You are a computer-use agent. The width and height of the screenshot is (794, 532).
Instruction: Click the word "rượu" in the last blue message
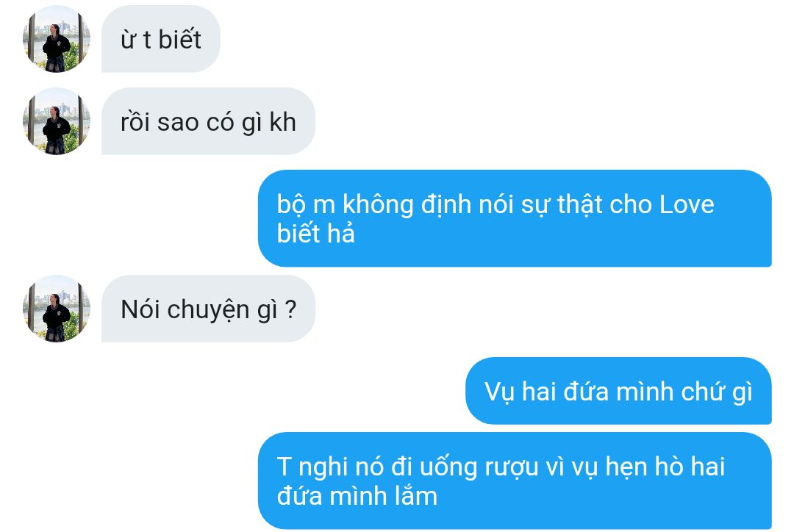tap(512, 468)
